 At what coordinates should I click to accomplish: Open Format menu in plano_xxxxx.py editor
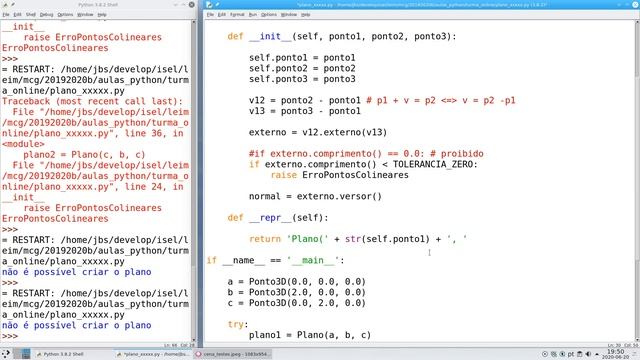[x=237, y=15]
